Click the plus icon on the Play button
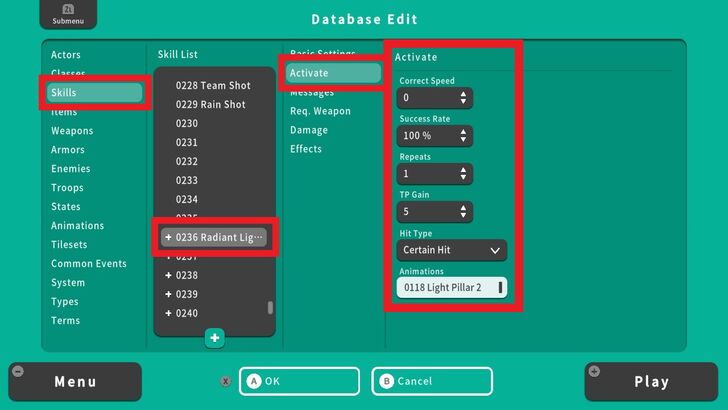 [596, 371]
